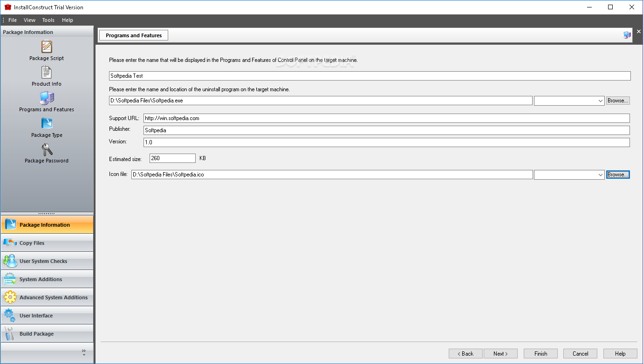Open the Help menu

click(x=68, y=20)
